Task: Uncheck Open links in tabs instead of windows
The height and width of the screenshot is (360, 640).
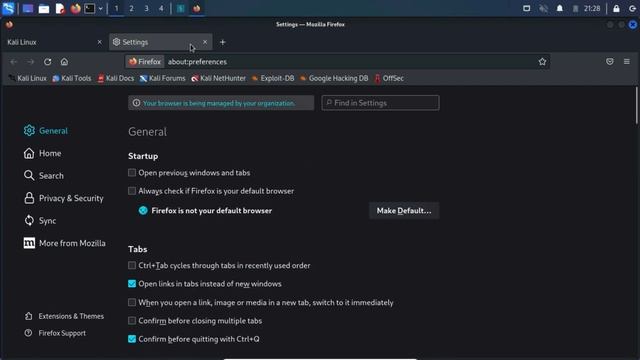Action: [x=132, y=284]
